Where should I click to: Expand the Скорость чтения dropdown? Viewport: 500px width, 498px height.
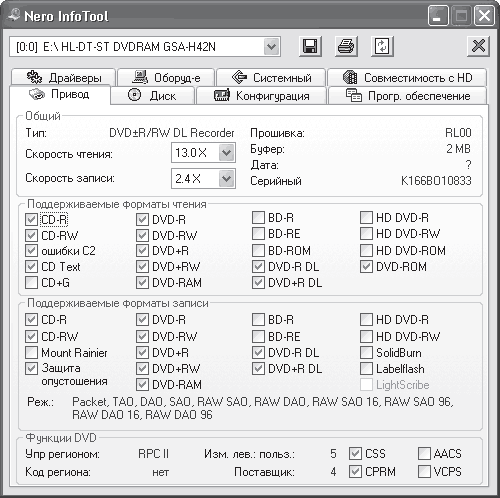[227, 153]
